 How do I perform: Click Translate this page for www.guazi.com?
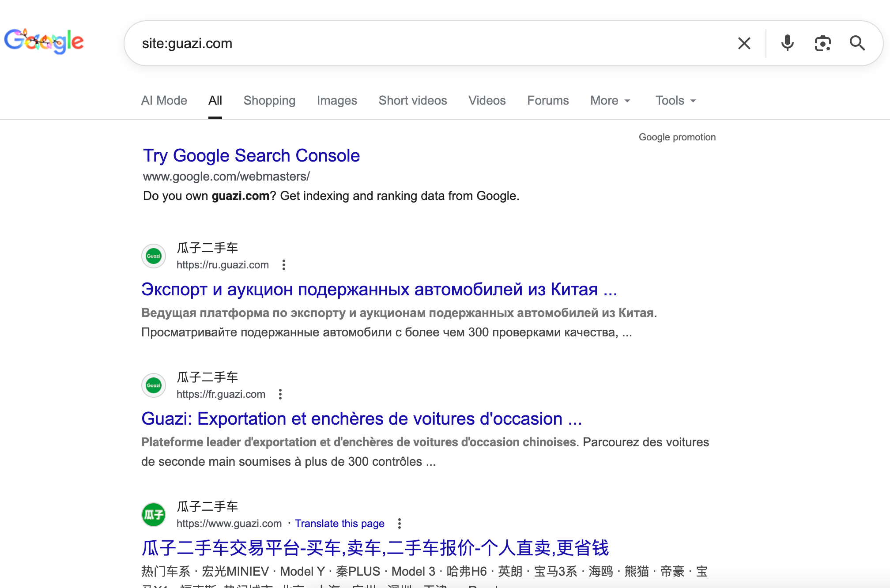point(340,523)
